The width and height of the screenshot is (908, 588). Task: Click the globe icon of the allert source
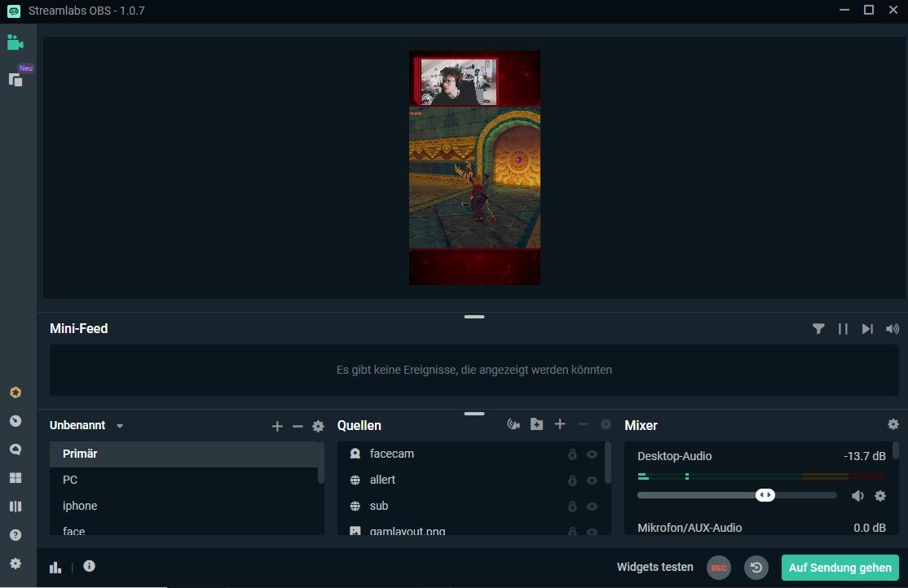[x=355, y=480]
